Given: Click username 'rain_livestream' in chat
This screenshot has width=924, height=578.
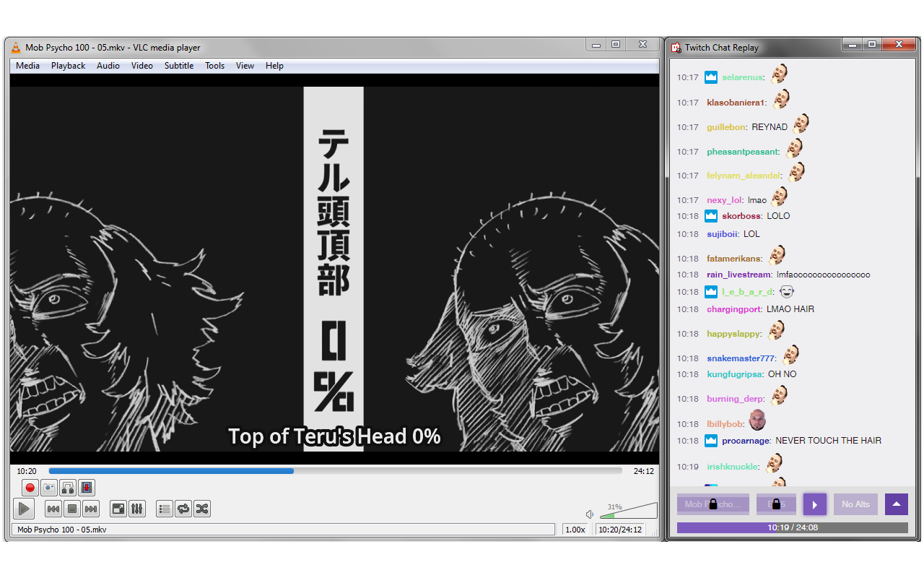Looking at the screenshot, I should tap(739, 275).
